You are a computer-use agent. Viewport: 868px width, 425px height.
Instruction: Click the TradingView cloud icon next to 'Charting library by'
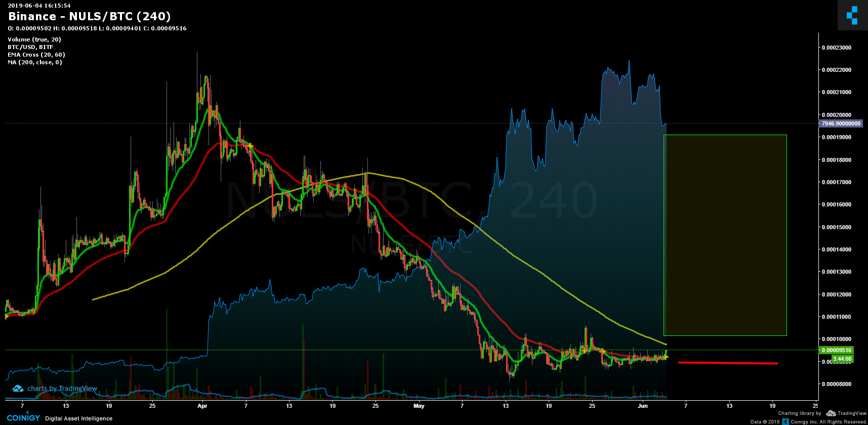coord(831,413)
